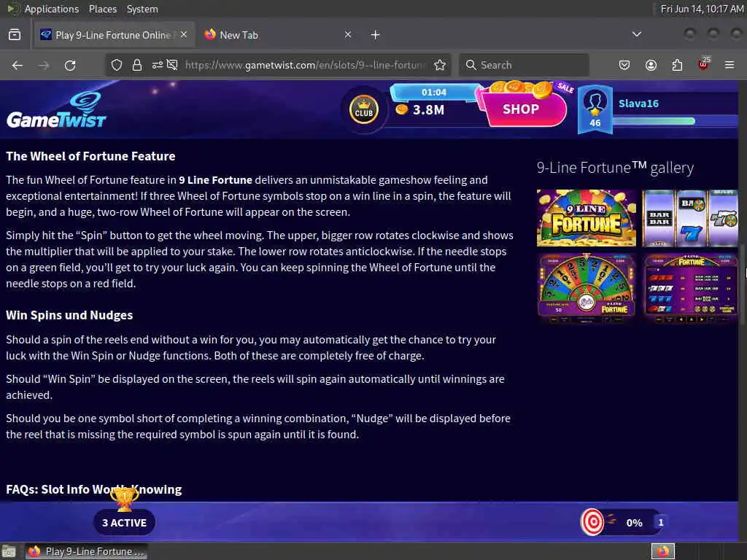The height and width of the screenshot is (560, 747).
Task: Click the 'Win Spins und Nudges' heading
Action: 69,315
